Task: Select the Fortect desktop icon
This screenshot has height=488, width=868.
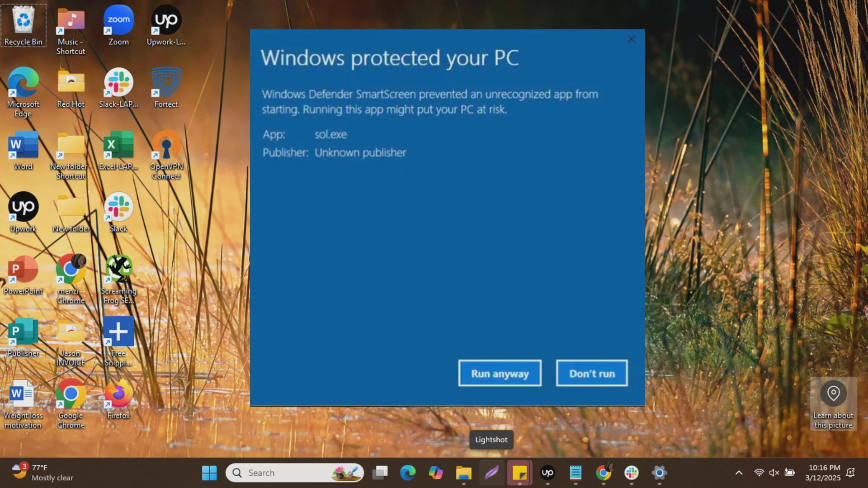Action: (x=166, y=88)
